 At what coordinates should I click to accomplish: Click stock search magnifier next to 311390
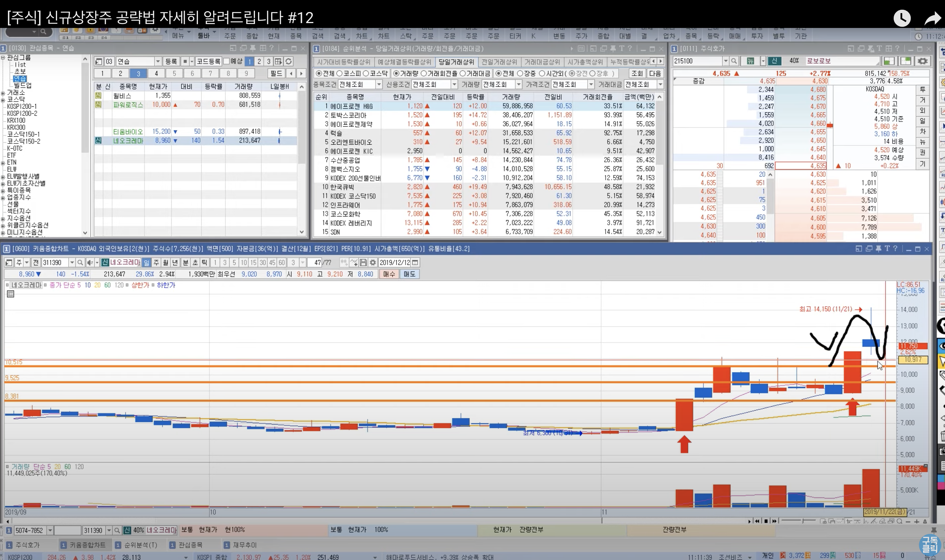pyautogui.click(x=80, y=263)
